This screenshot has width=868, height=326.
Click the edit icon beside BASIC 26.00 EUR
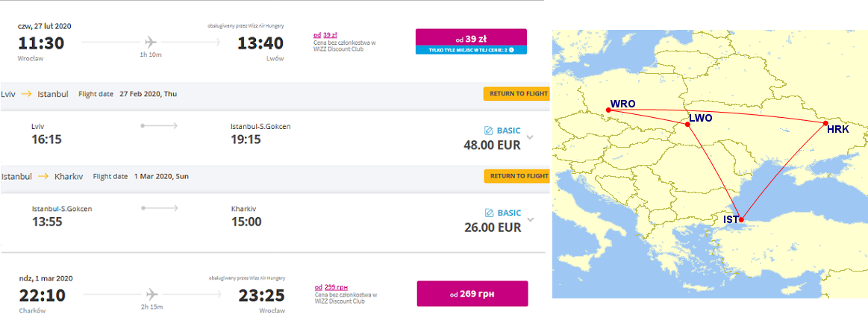tap(488, 213)
